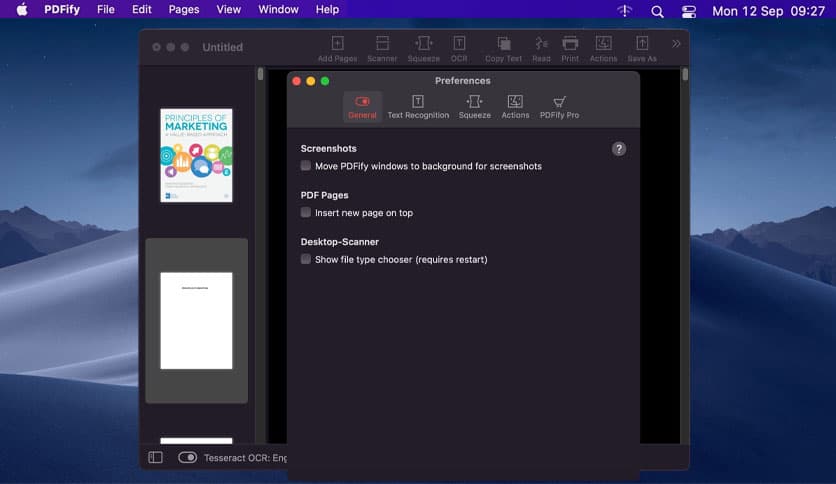Click the Read toolbar icon
Screen dimensions: 836x484
541,49
